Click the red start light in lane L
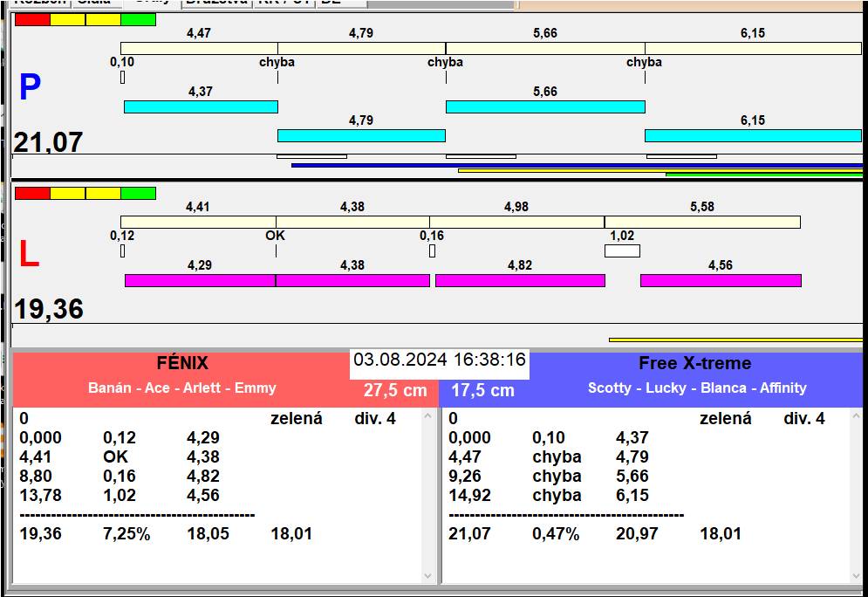 click(x=32, y=193)
